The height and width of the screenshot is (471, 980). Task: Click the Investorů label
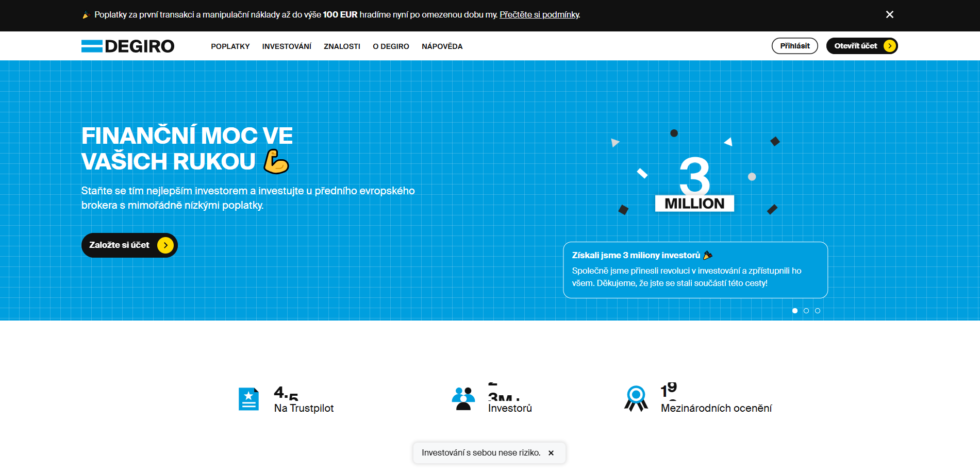pyautogui.click(x=510, y=408)
